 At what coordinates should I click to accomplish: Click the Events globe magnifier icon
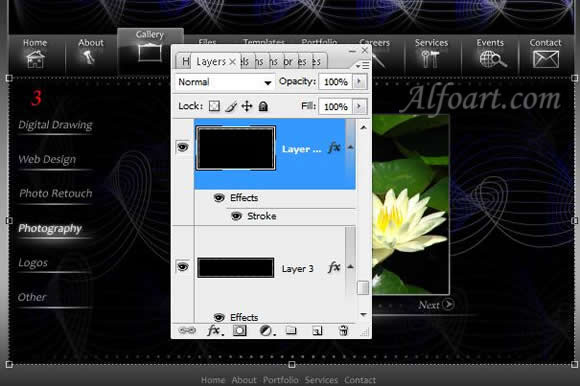click(x=493, y=59)
